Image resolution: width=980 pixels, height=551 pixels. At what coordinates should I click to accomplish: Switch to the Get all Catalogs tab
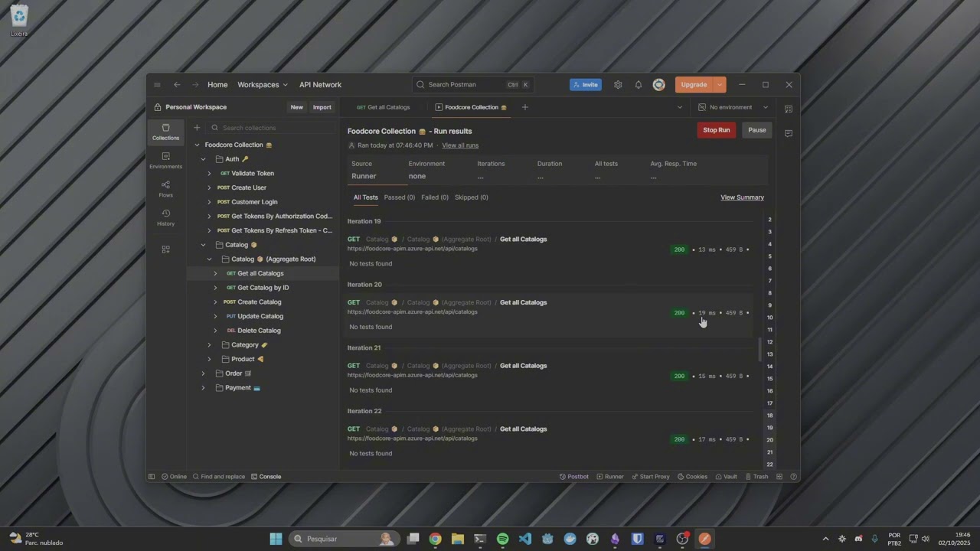384,107
